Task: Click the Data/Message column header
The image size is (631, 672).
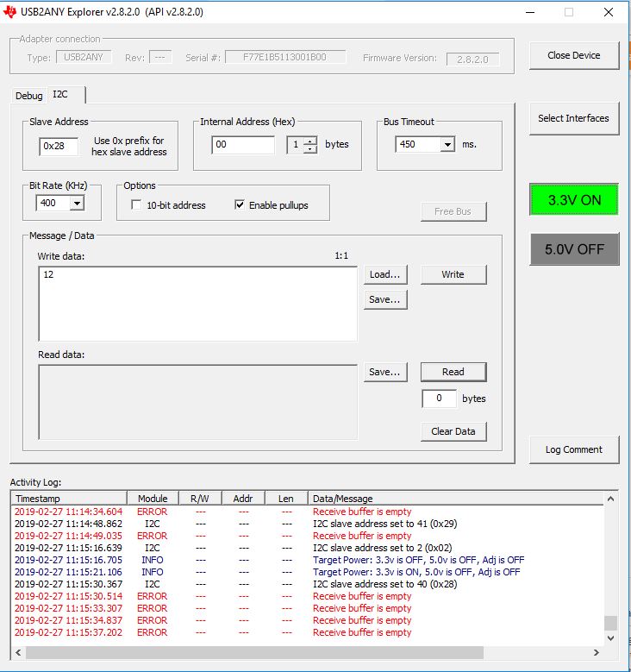Action: pos(456,499)
